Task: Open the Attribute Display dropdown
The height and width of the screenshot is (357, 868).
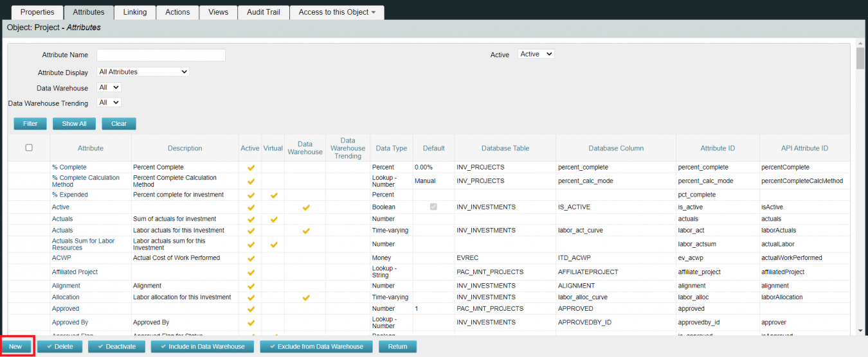Action: [x=143, y=72]
